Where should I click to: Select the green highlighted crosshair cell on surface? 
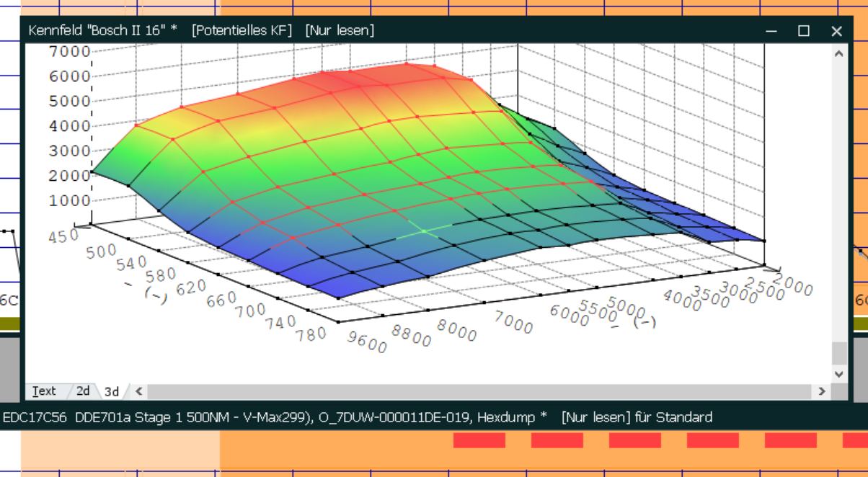[424, 231]
